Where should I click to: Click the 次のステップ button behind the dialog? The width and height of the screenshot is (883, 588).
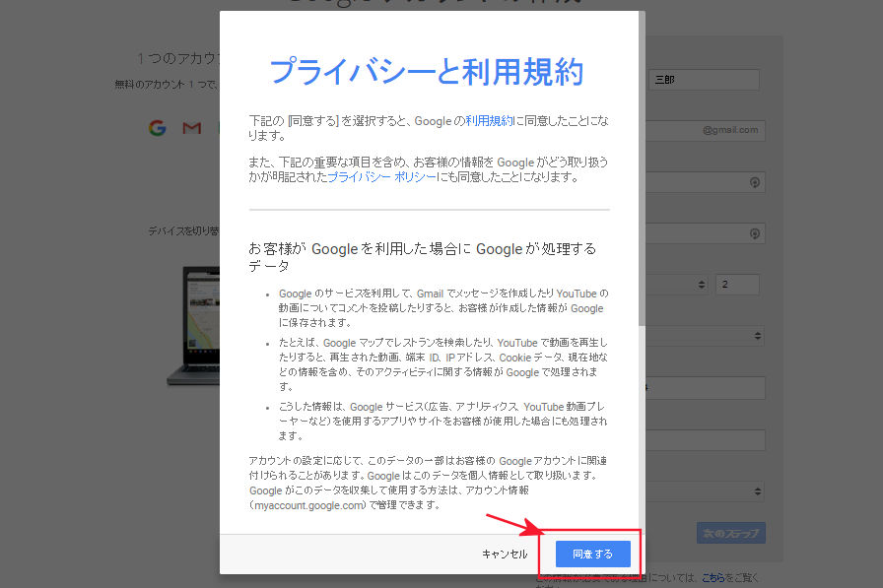[731, 533]
